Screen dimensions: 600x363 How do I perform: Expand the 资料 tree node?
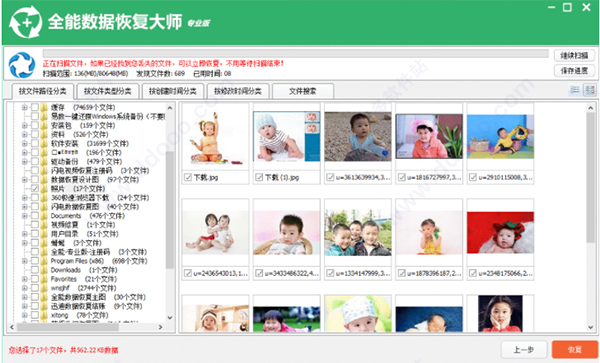(x=24, y=135)
